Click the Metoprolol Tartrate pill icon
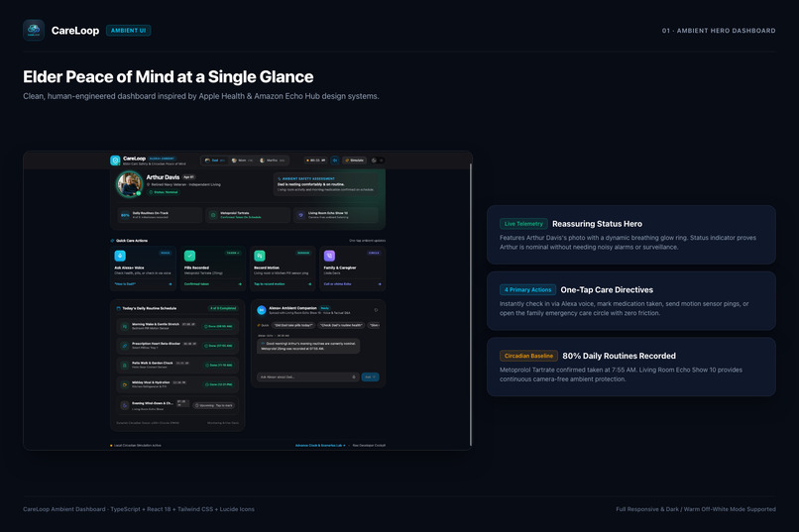799x532 pixels. (213, 215)
